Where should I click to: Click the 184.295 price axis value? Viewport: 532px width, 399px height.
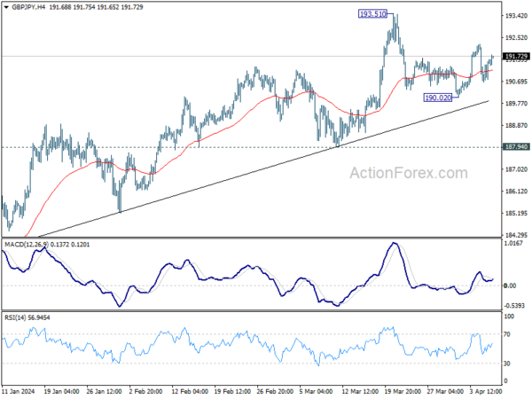pos(516,235)
